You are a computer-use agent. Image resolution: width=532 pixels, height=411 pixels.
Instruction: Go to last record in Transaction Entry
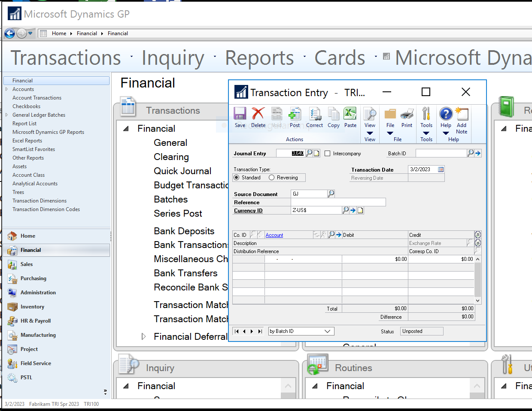(x=260, y=331)
